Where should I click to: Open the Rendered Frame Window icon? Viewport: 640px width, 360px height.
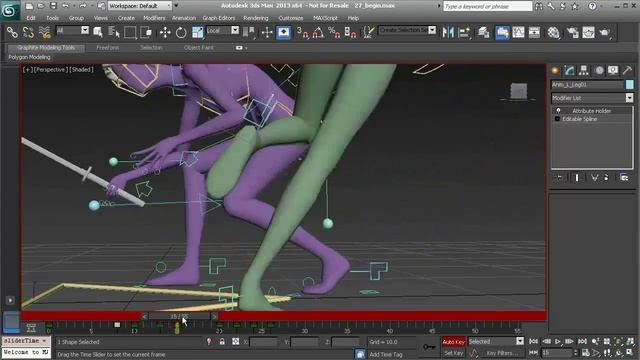pyautogui.click(x=588, y=32)
